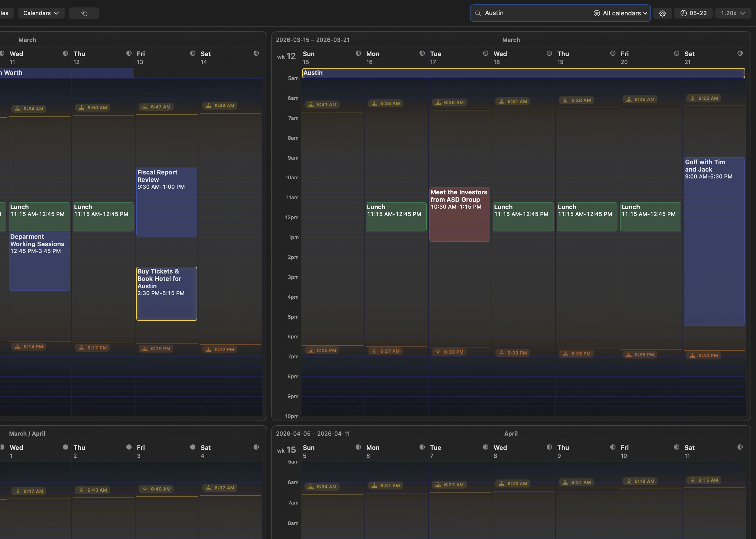The height and width of the screenshot is (539, 756).
Task: Click the calendar filter icon in search bar
Action: [596, 13]
